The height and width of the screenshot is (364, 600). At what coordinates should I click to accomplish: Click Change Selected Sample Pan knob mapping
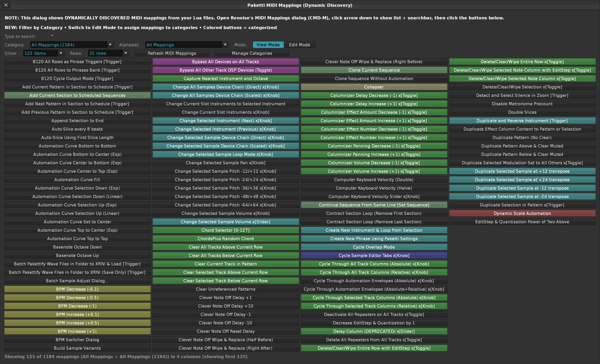(226, 163)
